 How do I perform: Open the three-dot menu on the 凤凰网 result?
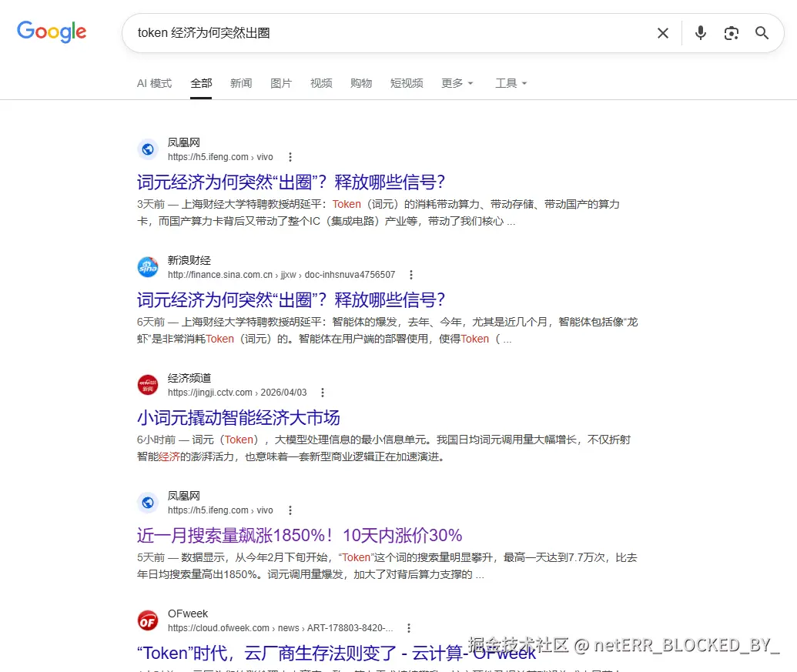coord(290,157)
